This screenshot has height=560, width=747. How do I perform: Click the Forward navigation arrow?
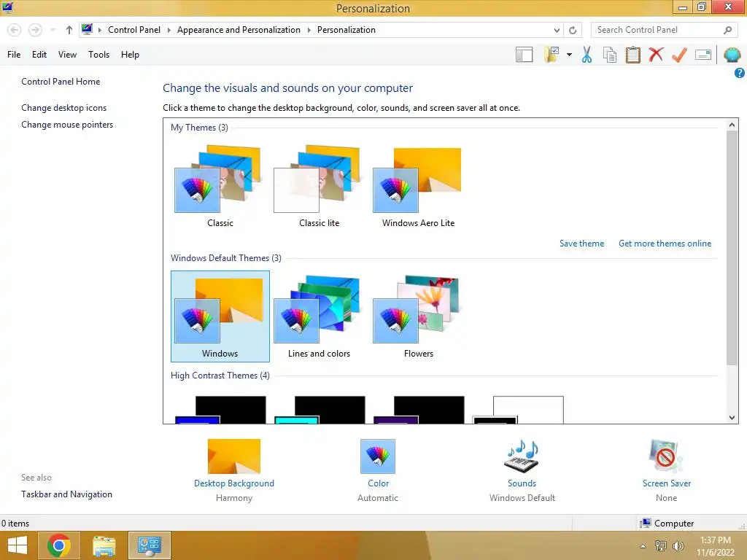[35, 30]
